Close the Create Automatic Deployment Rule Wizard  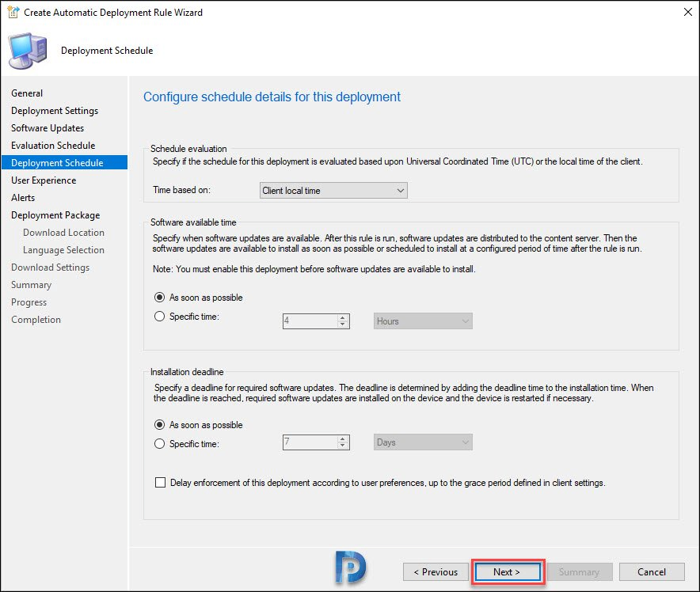point(688,12)
